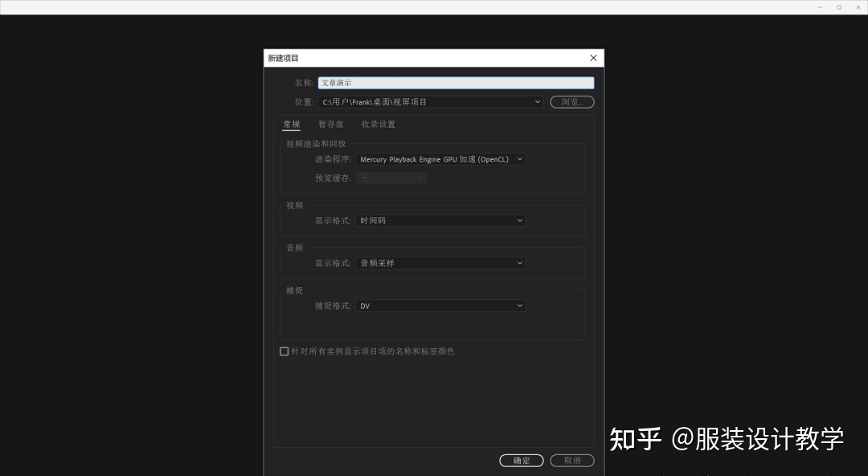This screenshot has height=476, width=868.
Task: Click the arrow icon beside the 位置 path
Action: click(x=538, y=102)
